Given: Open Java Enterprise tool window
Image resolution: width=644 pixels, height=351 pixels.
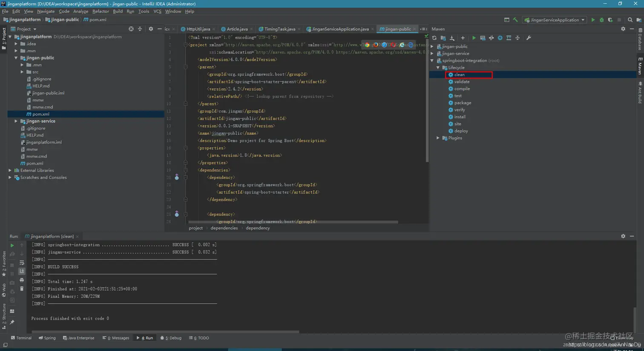Looking at the screenshot, I should 78,338.
